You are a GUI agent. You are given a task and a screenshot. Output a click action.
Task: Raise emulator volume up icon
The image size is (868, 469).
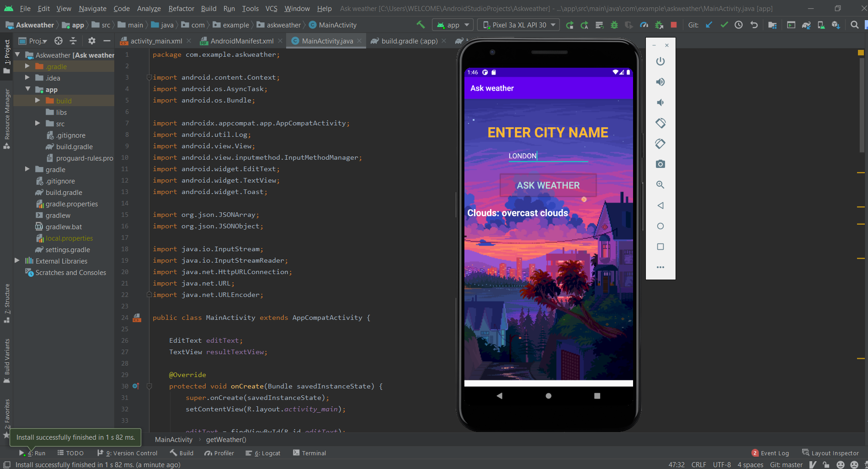click(x=660, y=82)
